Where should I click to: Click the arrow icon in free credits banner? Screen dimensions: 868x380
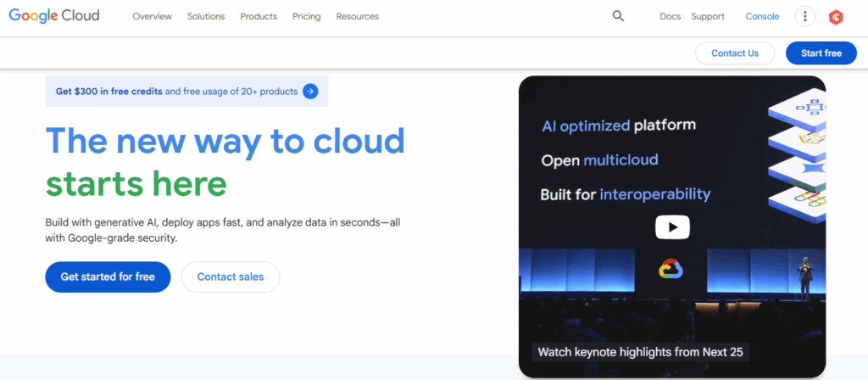click(310, 92)
